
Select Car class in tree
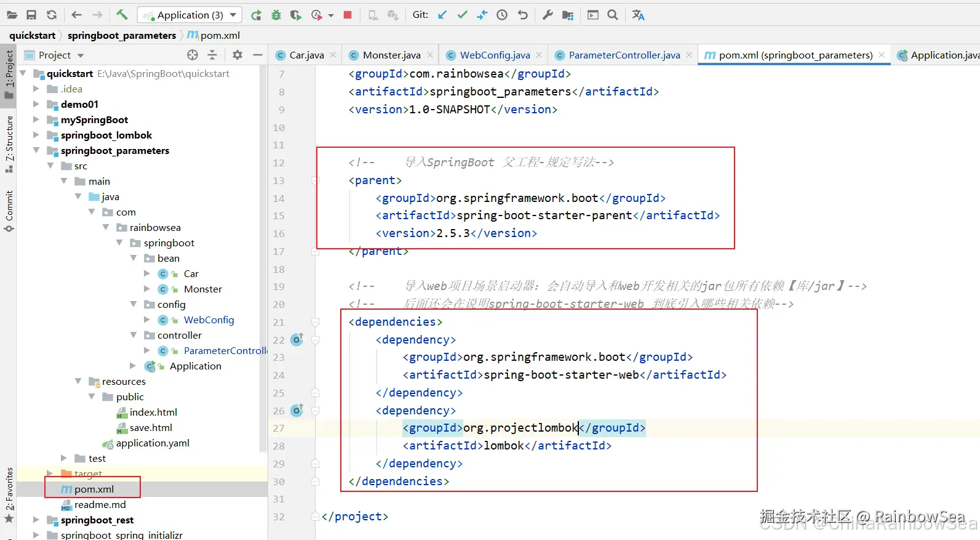click(x=191, y=273)
